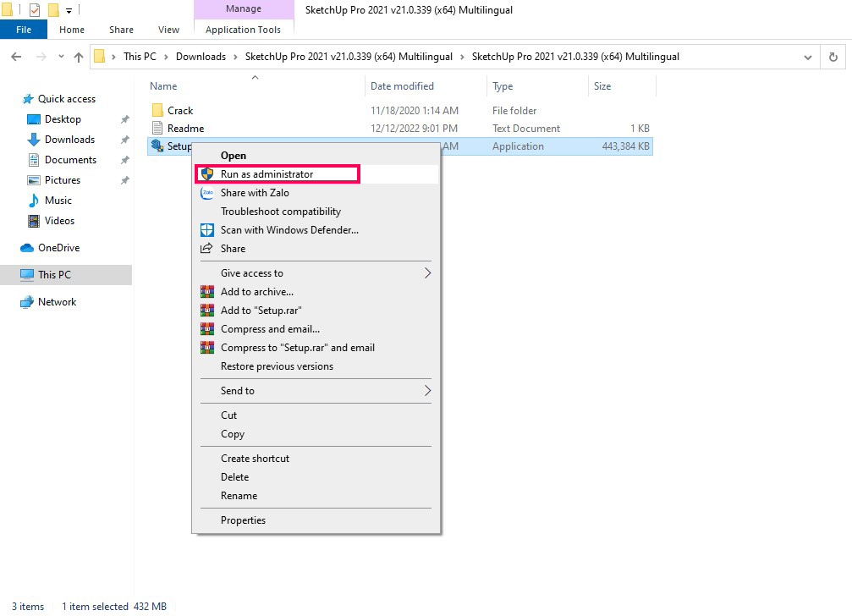Open the File ribbon tab
The height and width of the screenshot is (616, 852).
tap(24, 30)
